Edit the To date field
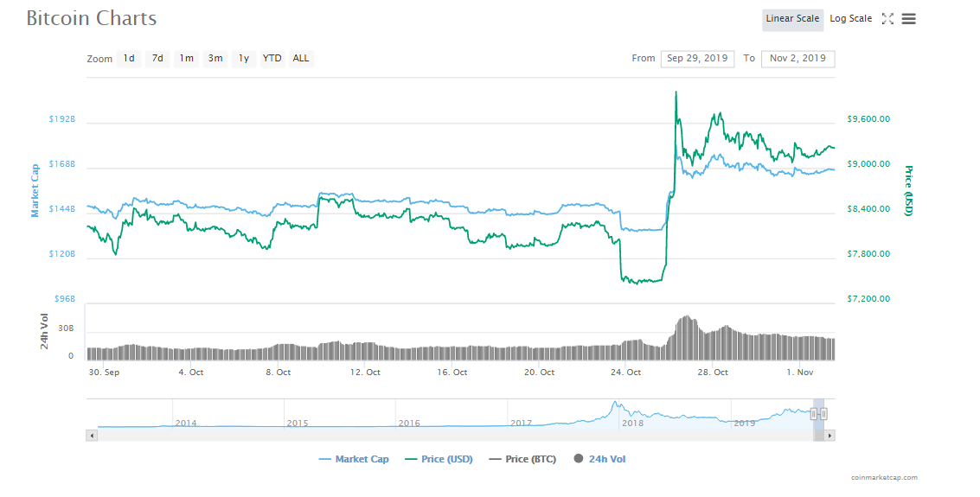Image resolution: width=980 pixels, height=497 pixels. coord(798,59)
